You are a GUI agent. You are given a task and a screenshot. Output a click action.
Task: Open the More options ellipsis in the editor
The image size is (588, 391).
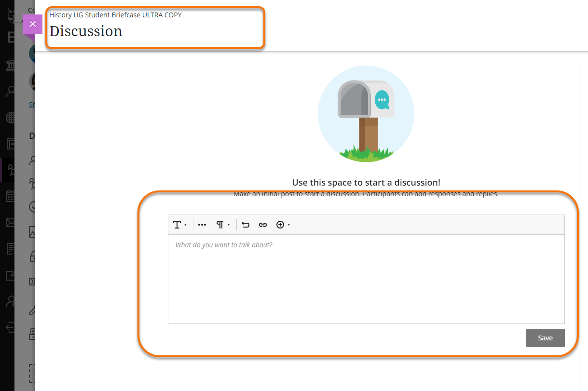tap(202, 224)
